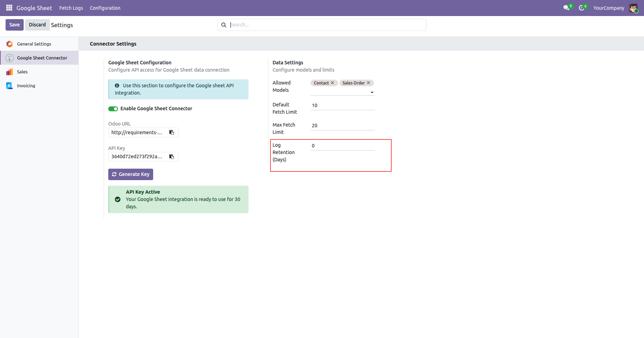Click the General Settings hexagon icon

(10, 44)
